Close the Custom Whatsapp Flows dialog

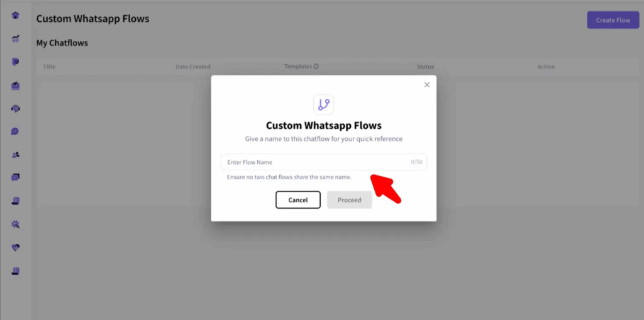click(x=427, y=85)
